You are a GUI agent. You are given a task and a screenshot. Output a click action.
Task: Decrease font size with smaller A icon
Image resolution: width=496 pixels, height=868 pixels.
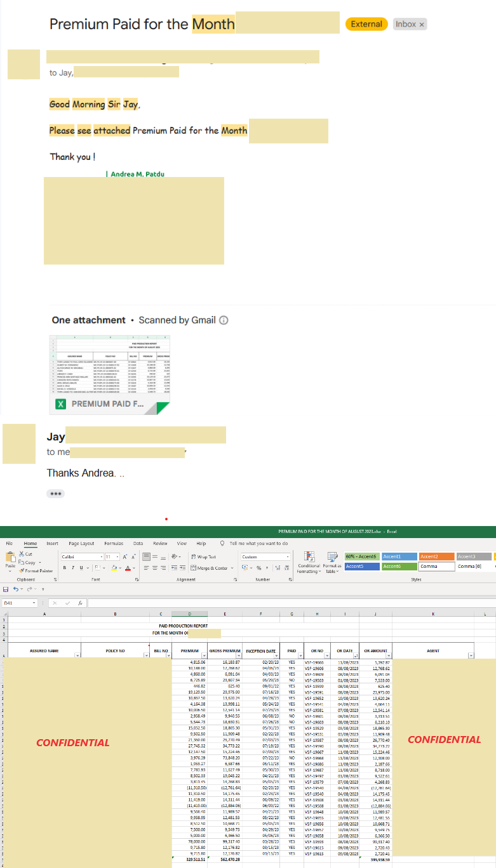[x=133, y=556]
